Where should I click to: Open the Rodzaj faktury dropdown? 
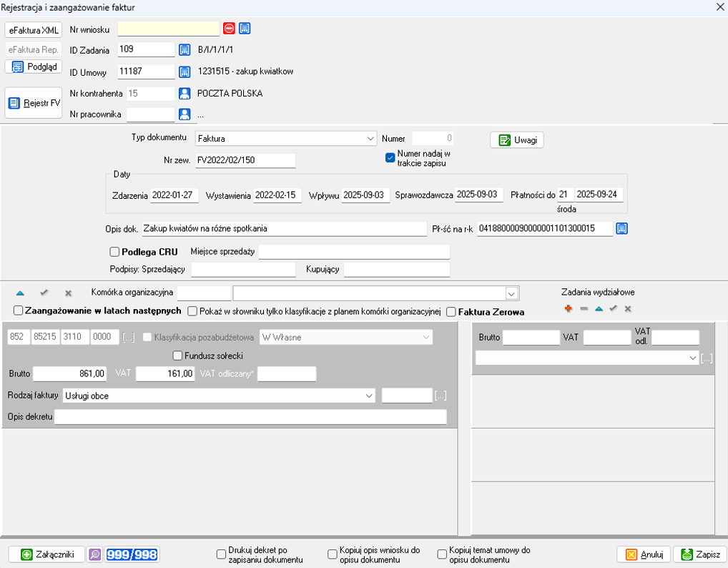pyautogui.click(x=369, y=396)
